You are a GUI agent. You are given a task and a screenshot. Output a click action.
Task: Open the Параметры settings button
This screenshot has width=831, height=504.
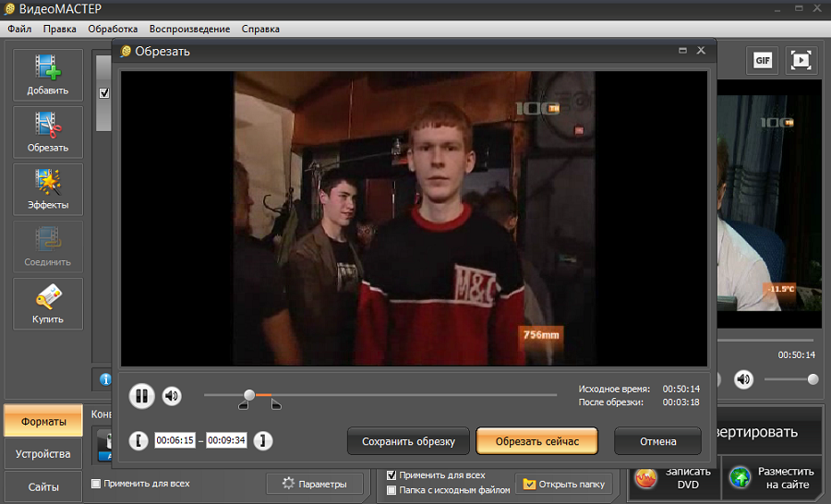coord(315,484)
